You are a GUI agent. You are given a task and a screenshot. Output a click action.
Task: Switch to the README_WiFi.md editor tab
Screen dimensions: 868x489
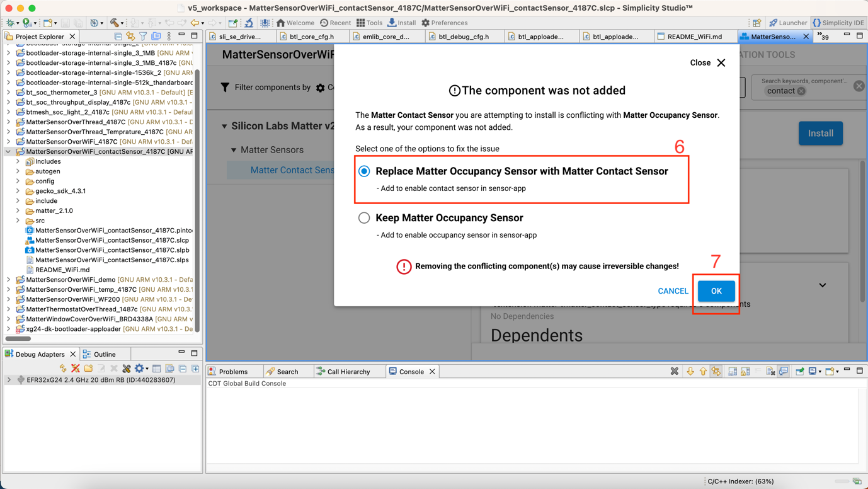coord(694,37)
